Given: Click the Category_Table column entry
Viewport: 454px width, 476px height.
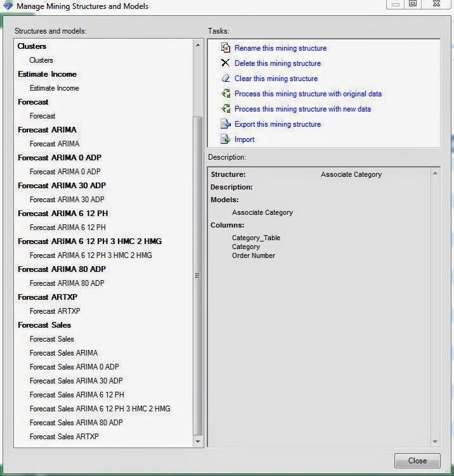Looking at the screenshot, I should coord(256,238).
